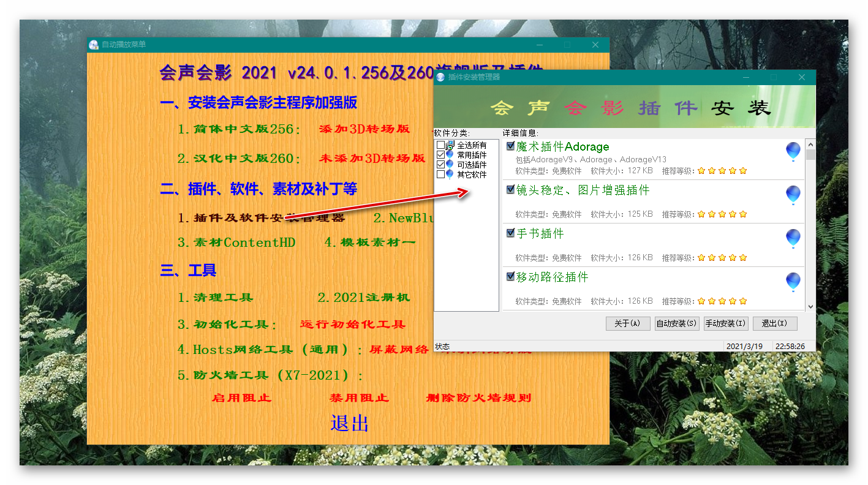
Task: Click the 自动播放菜单 title bar disc icon
Action: point(94,45)
